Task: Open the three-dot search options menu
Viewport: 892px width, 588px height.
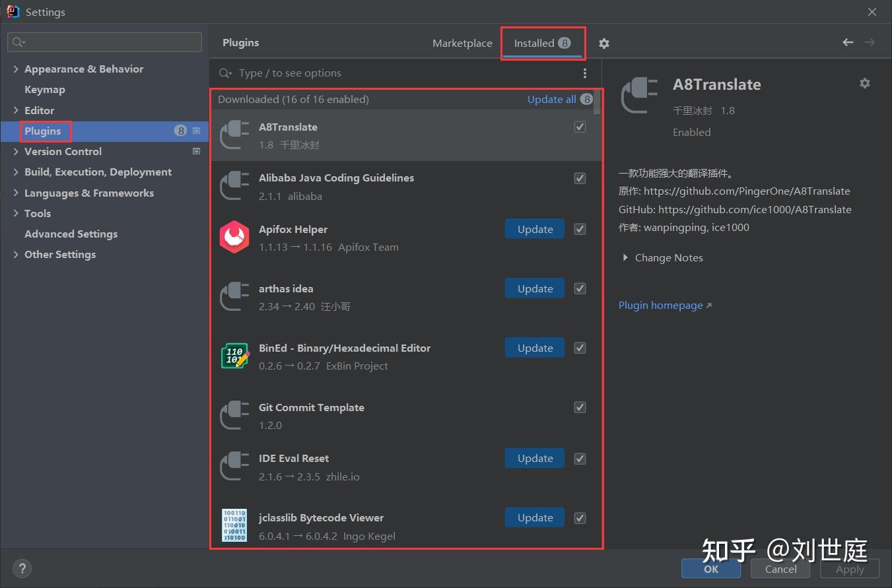Action: click(x=584, y=73)
